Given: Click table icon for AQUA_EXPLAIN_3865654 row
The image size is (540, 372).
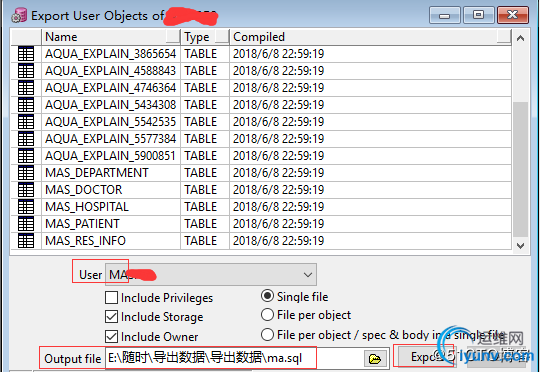Looking at the screenshot, I should [26, 54].
